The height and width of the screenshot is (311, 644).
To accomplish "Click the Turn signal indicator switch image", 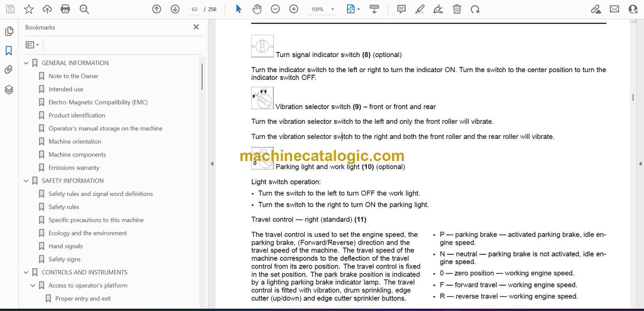I will click(262, 46).
